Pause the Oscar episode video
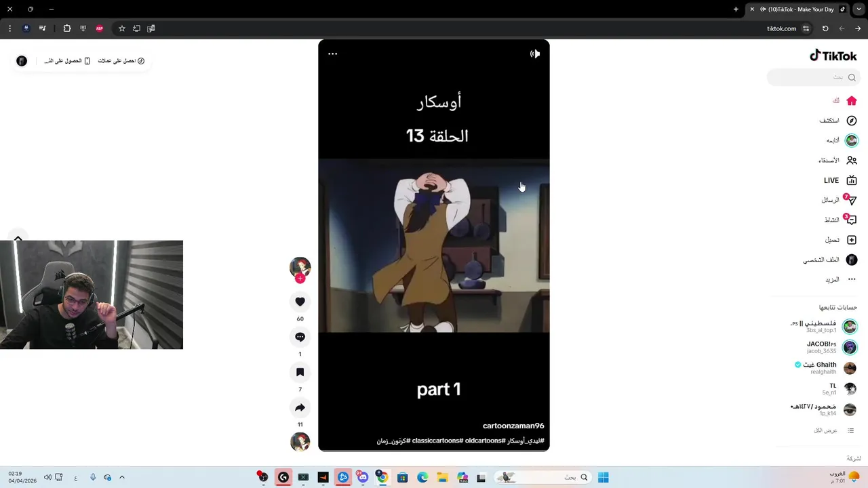 click(434, 245)
